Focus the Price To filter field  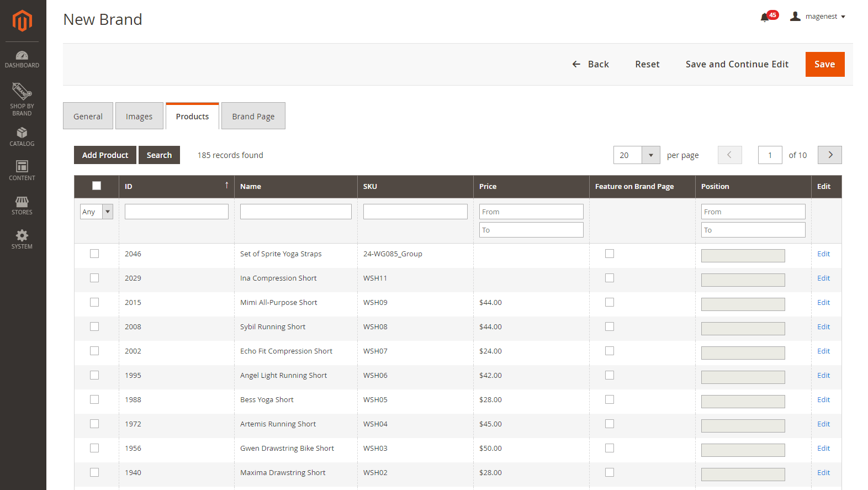(531, 230)
